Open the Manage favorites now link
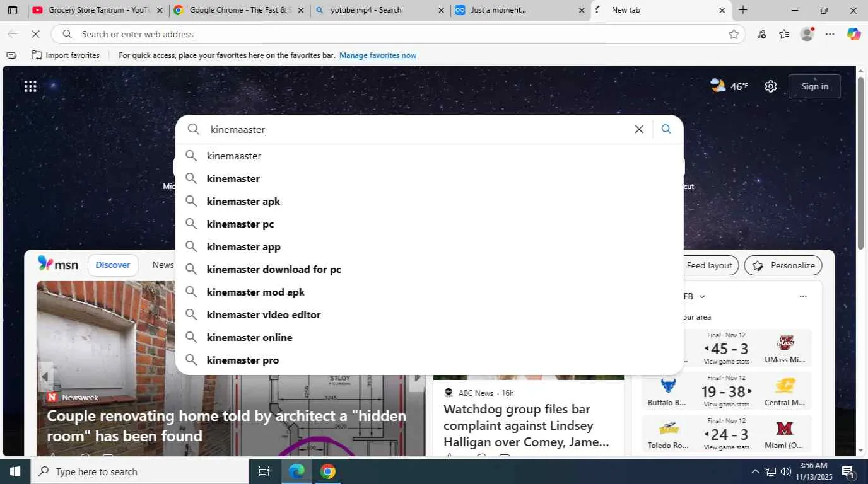868x484 pixels. click(x=378, y=55)
